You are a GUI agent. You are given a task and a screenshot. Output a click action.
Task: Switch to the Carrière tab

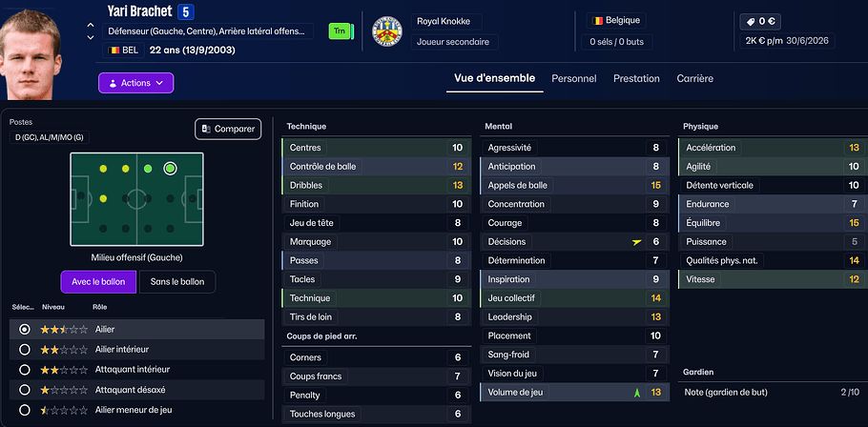[x=694, y=79]
